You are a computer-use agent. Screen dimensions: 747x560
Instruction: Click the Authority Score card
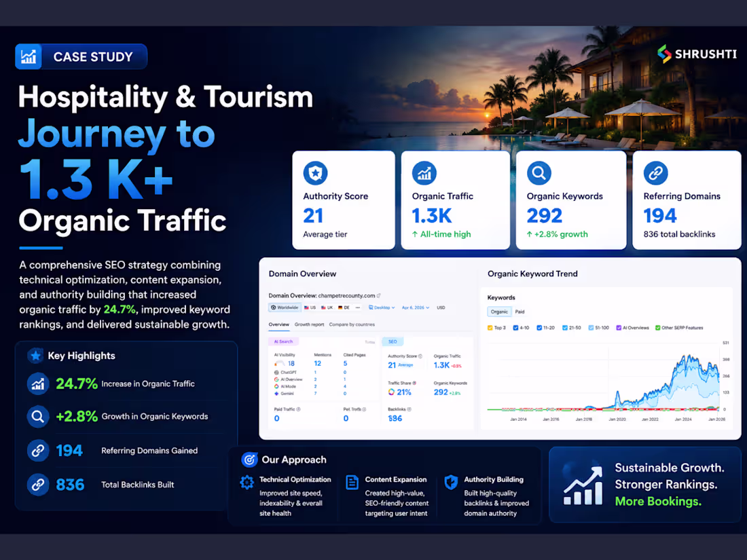click(344, 200)
